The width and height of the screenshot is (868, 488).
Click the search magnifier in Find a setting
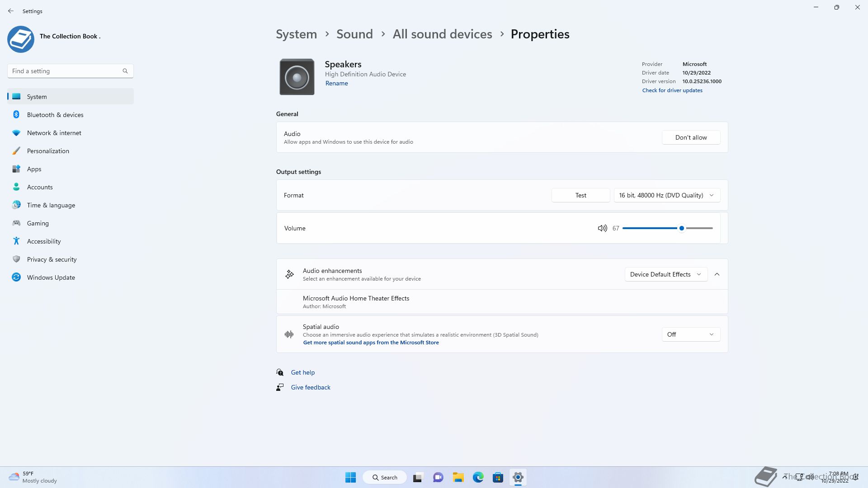click(125, 71)
